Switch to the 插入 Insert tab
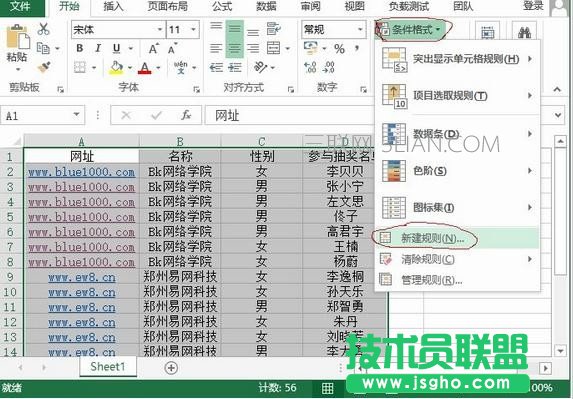Viewport: 573px width, 399px height. (113, 7)
